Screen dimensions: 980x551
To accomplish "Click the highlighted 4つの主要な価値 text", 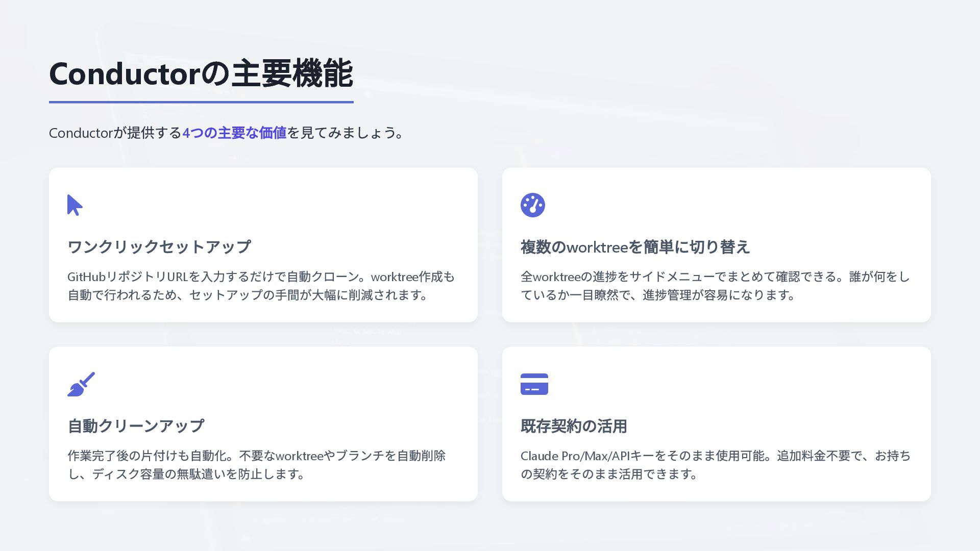I will coord(234,133).
